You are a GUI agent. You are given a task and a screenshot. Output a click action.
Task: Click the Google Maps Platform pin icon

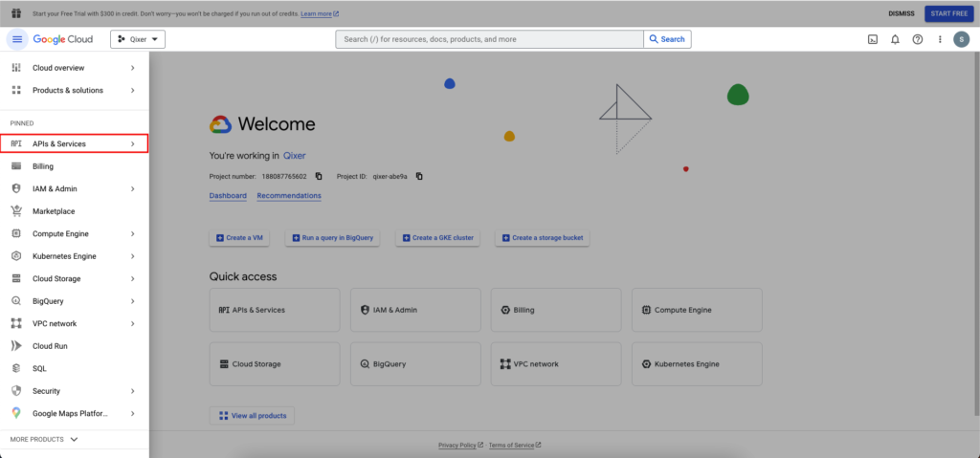click(x=17, y=414)
